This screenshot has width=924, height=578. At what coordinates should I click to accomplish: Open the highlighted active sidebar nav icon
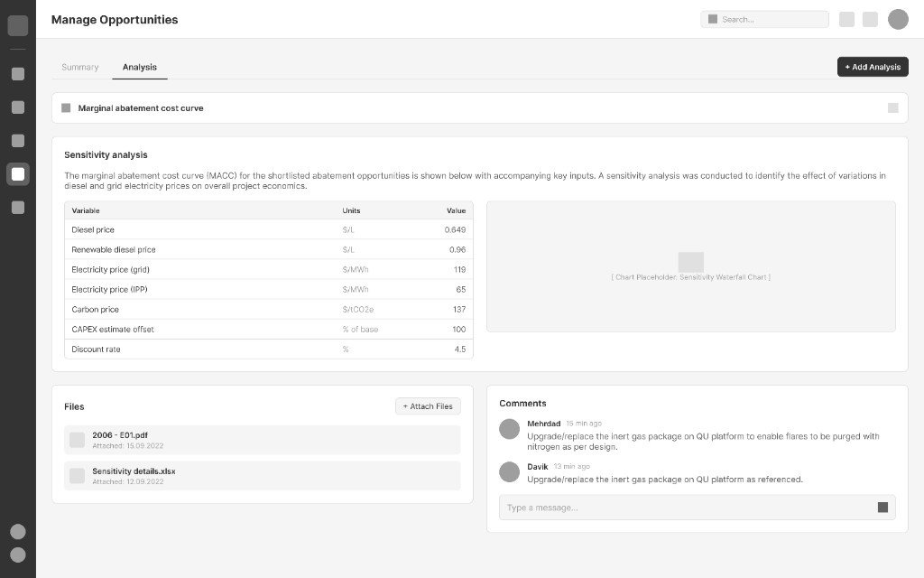18,174
